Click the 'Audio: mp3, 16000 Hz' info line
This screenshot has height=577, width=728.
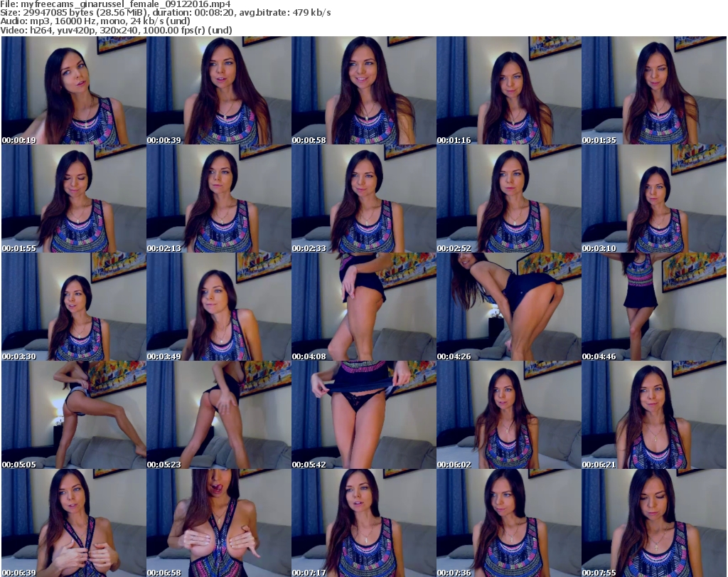tap(95, 21)
